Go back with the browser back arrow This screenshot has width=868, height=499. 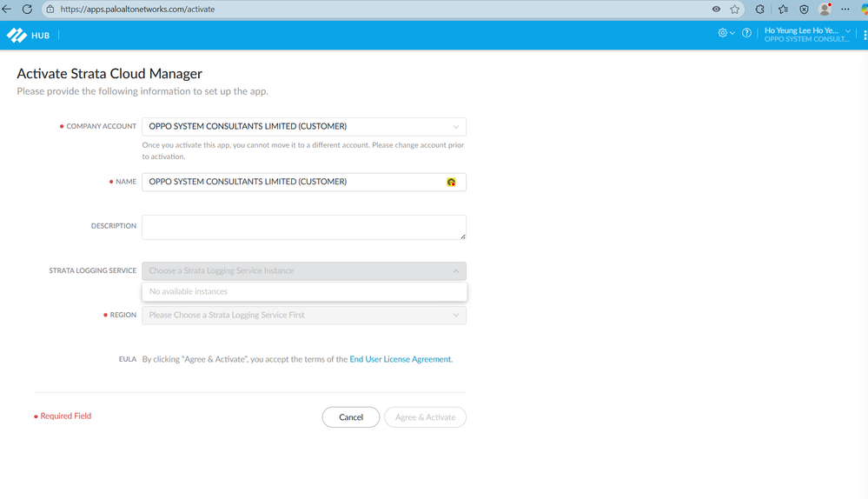pyautogui.click(x=7, y=9)
